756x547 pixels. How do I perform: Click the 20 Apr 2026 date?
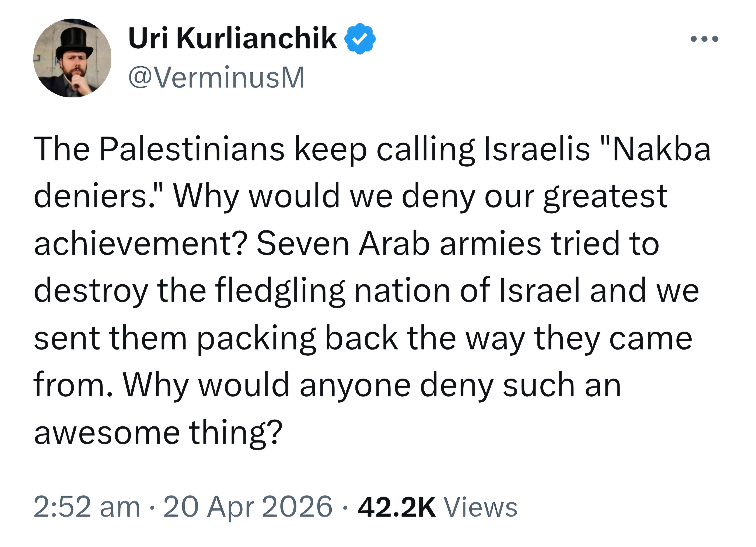click(248, 507)
